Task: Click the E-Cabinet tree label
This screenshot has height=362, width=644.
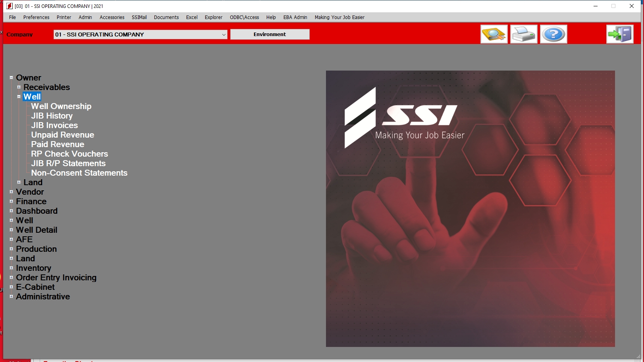Action: [35, 287]
